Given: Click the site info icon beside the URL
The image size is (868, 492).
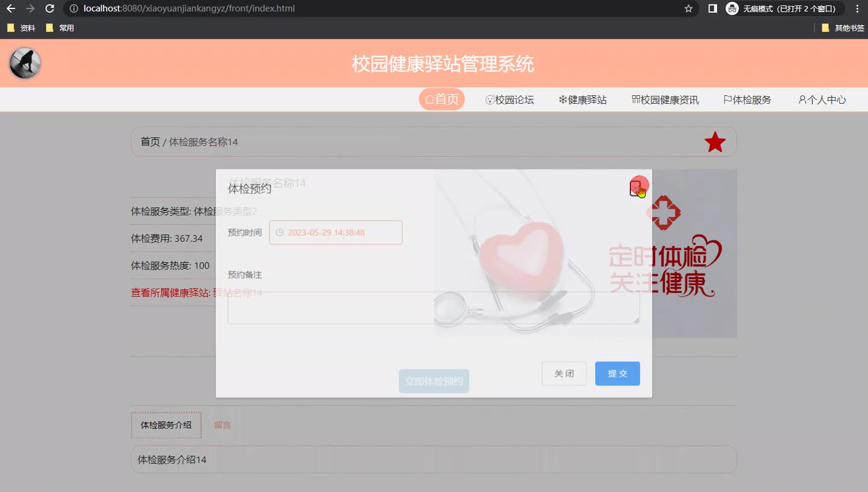Looking at the screenshot, I should (x=74, y=8).
